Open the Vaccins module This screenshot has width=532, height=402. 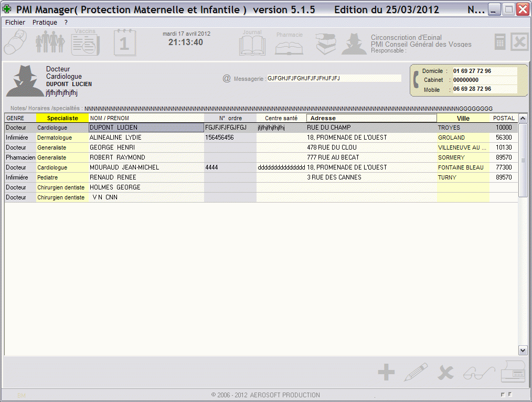point(85,43)
